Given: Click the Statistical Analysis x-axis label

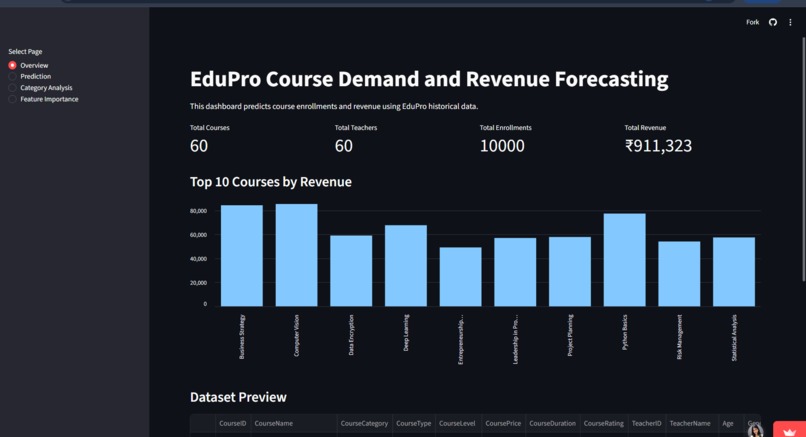Looking at the screenshot, I should [734, 338].
